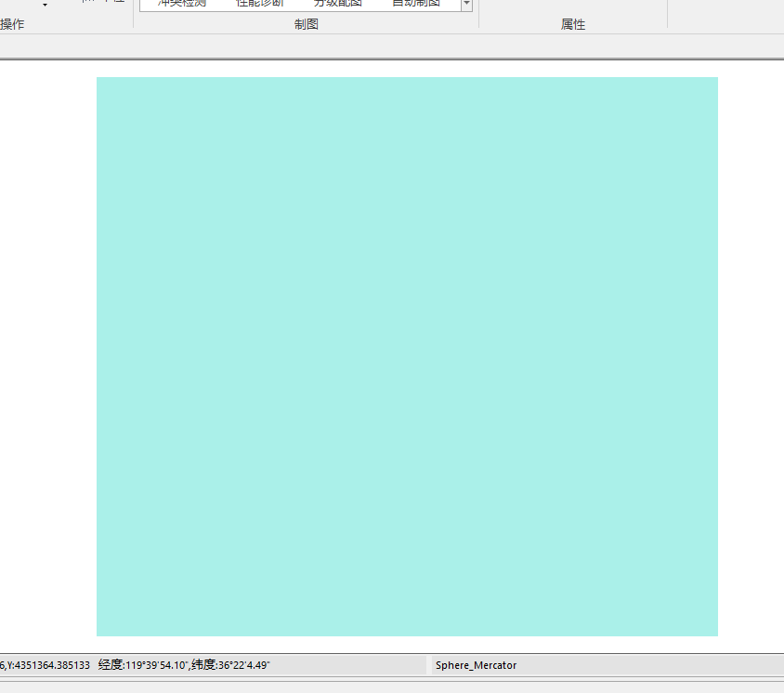The image size is (784, 693).
Task: Click the cyan map layer in canvas
Action: pos(407,357)
